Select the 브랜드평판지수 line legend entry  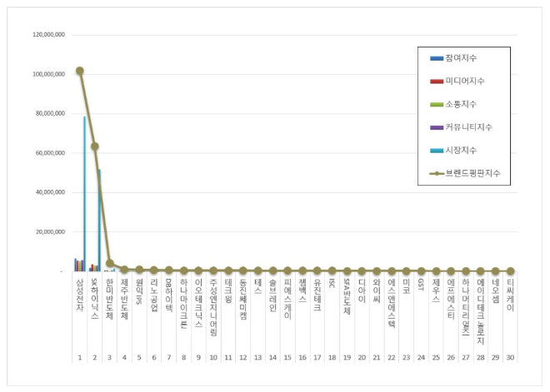[x=437, y=174]
